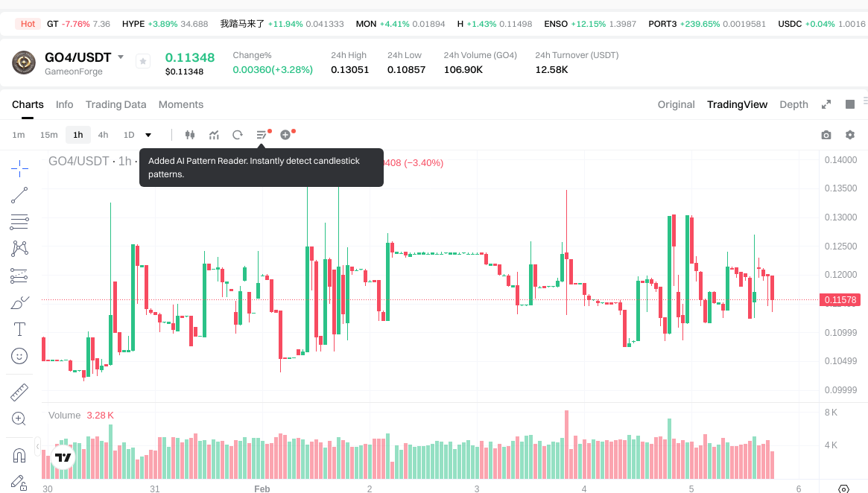Open the Moments tab

[x=180, y=104]
